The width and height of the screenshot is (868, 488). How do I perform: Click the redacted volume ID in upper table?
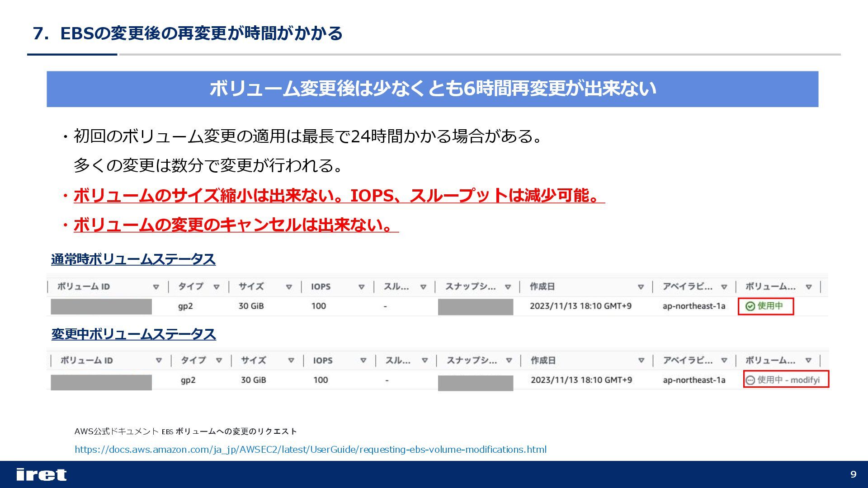coord(101,306)
